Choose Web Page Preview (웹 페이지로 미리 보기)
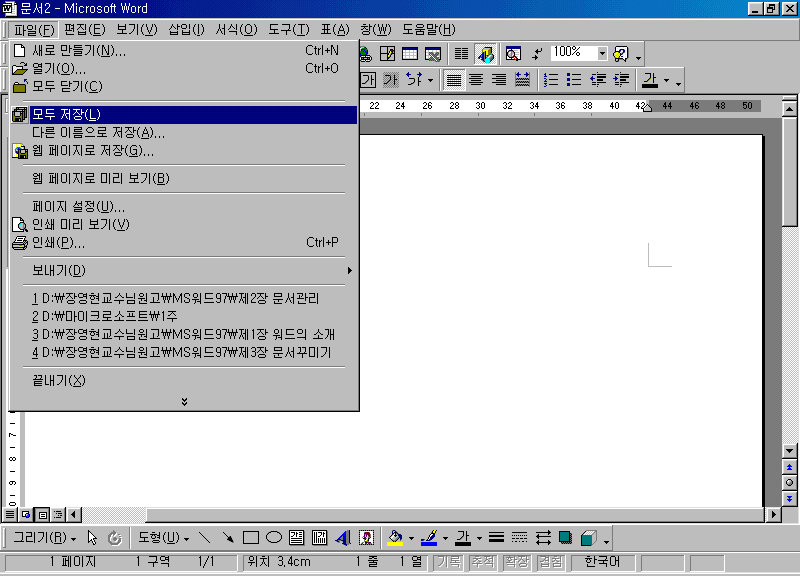The height and width of the screenshot is (576, 800). click(184, 179)
